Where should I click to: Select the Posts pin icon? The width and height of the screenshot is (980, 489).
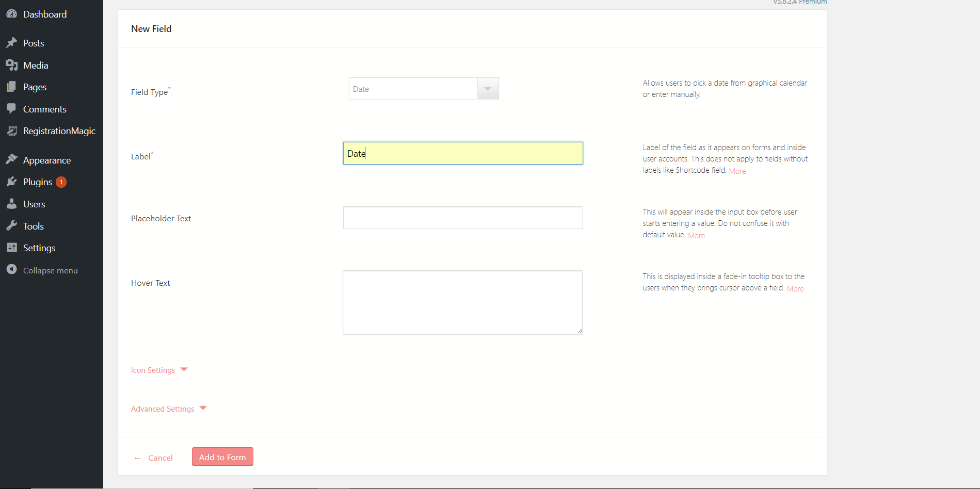(12, 43)
